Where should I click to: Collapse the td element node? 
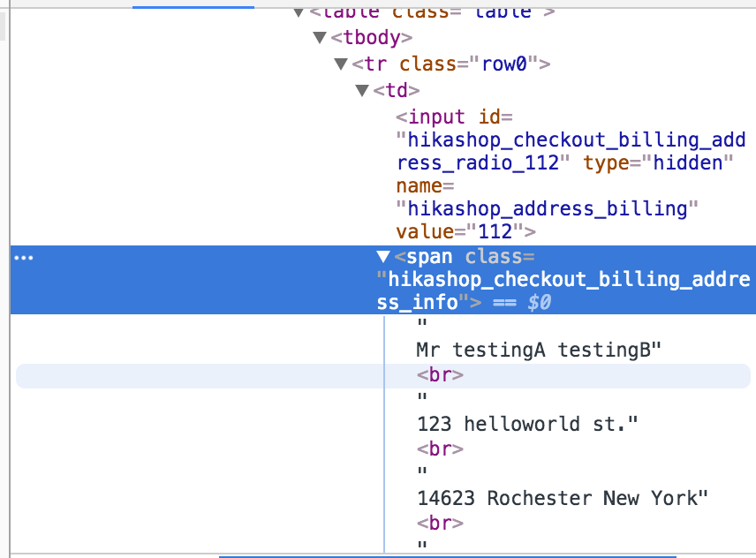(x=362, y=90)
